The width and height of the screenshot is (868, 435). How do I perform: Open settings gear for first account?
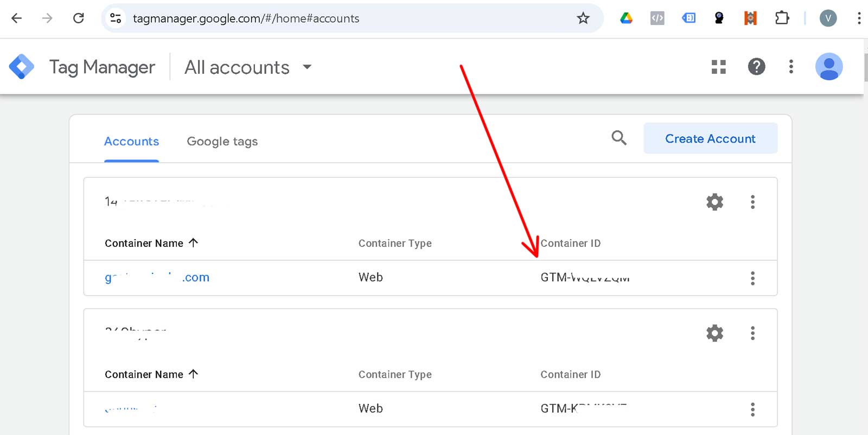(715, 202)
